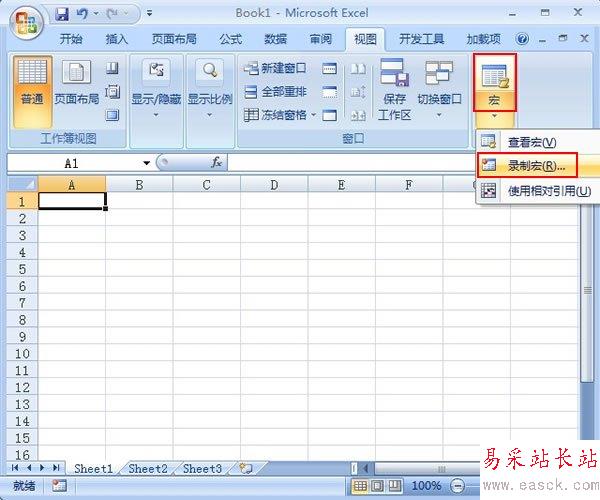Viewport: 600px width, 500px height.
Task: Insert a new worksheet tab icon
Action: 245,468
